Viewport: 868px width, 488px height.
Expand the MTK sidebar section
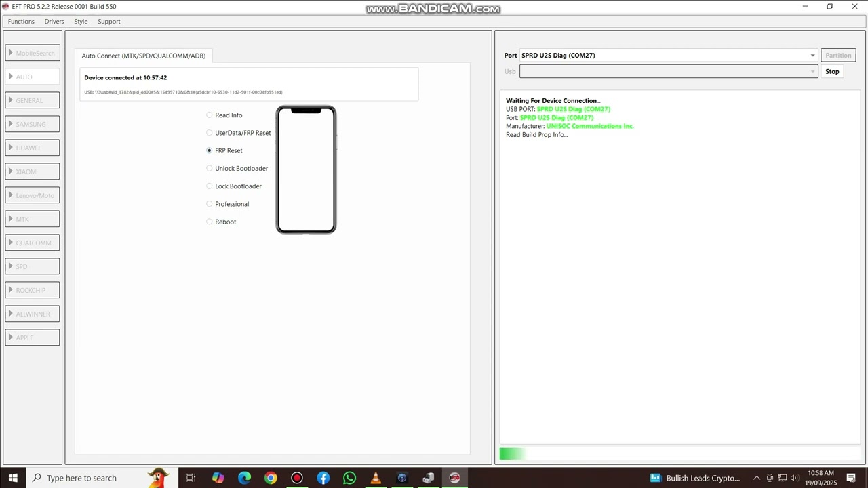pos(33,219)
